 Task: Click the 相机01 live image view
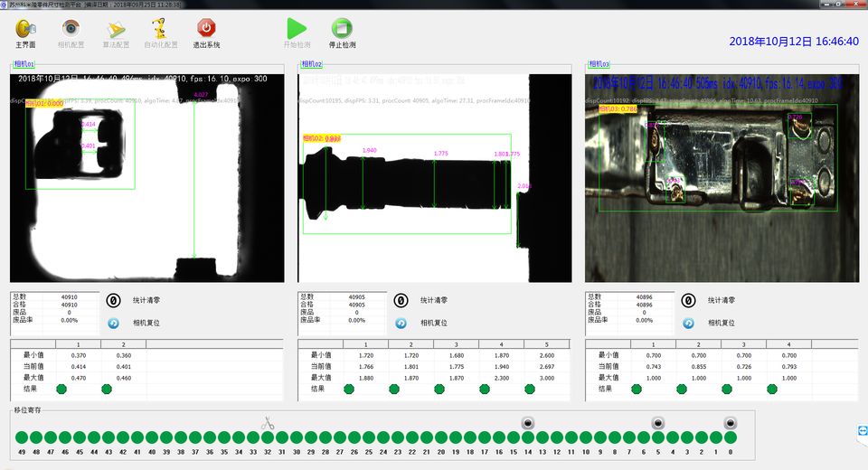click(x=146, y=177)
